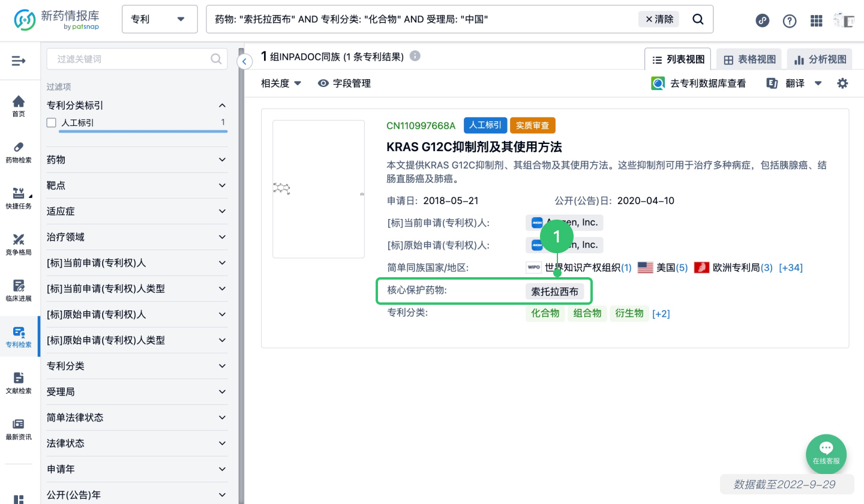The width and height of the screenshot is (864, 504).
Task: Open the settings gear icon in the results toolbar
Action: pyautogui.click(x=842, y=83)
